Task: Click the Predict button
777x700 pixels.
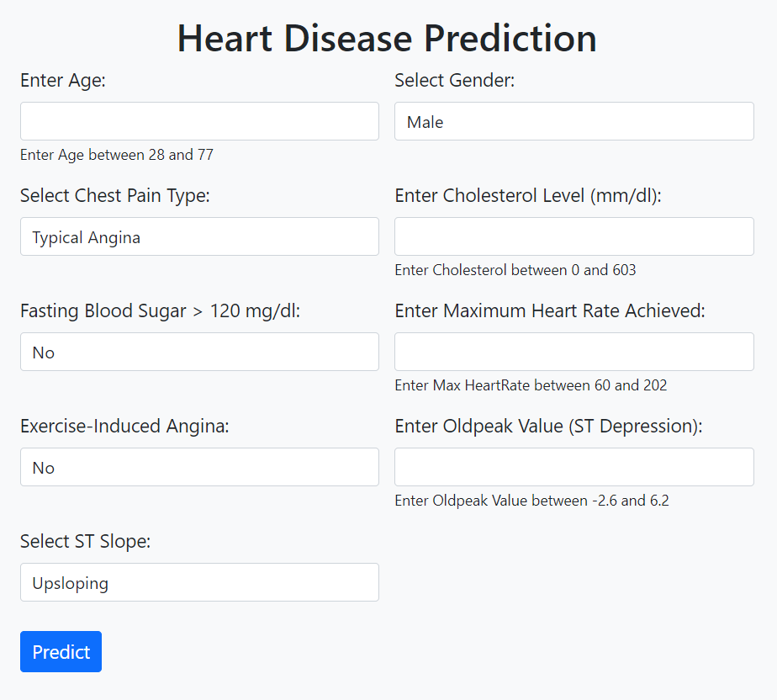Action: pyautogui.click(x=61, y=651)
